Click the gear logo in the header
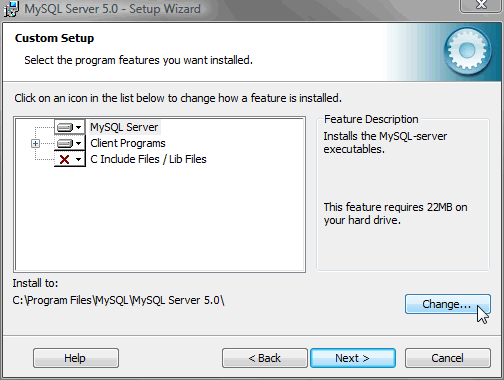This screenshot has width=504, height=380. (467, 51)
